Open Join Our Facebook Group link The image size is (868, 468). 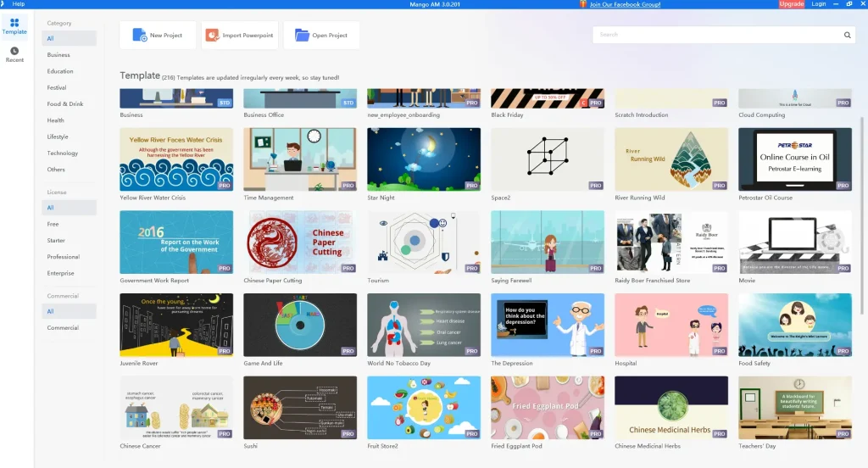(625, 4)
